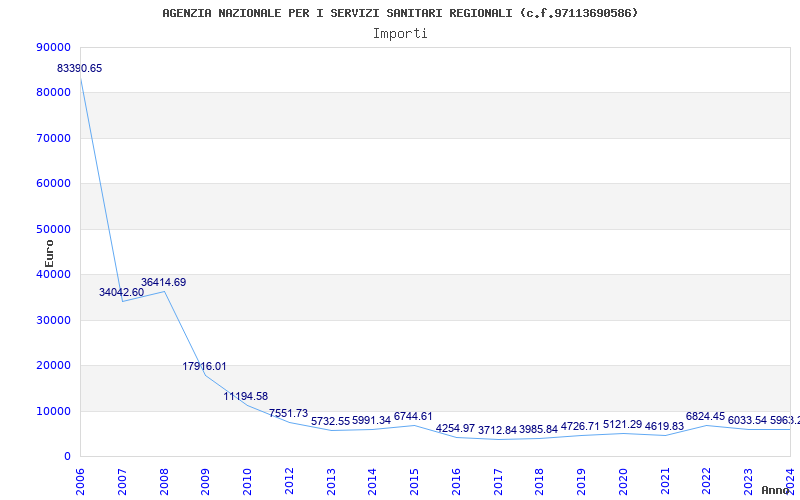Image resolution: width=800 pixels, height=500 pixels.
Task: Select the 2012 x-axis year label
Action: [x=289, y=482]
